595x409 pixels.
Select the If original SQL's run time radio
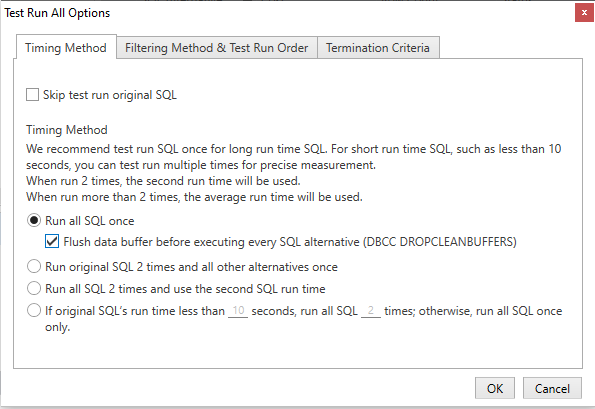pos(34,310)
